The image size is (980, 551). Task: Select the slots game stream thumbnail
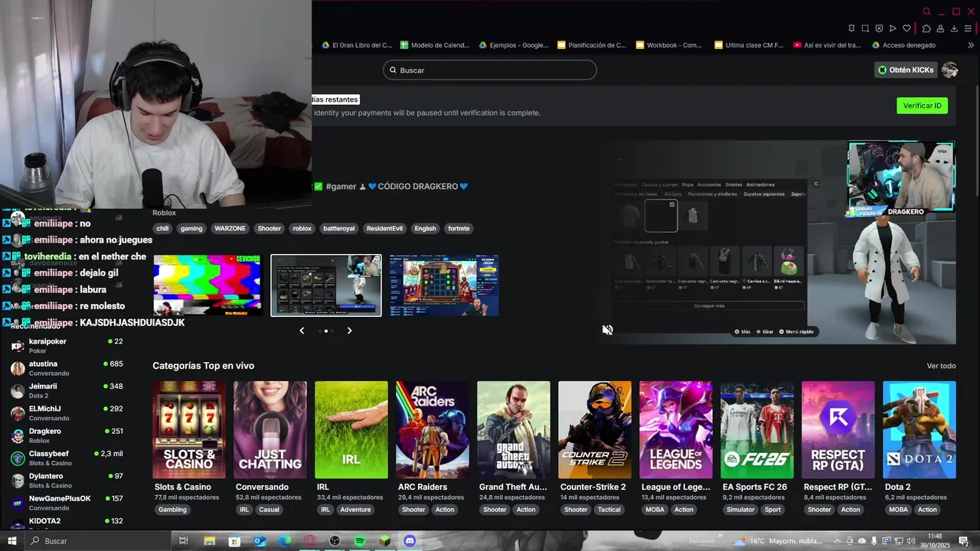coord(444,285)
